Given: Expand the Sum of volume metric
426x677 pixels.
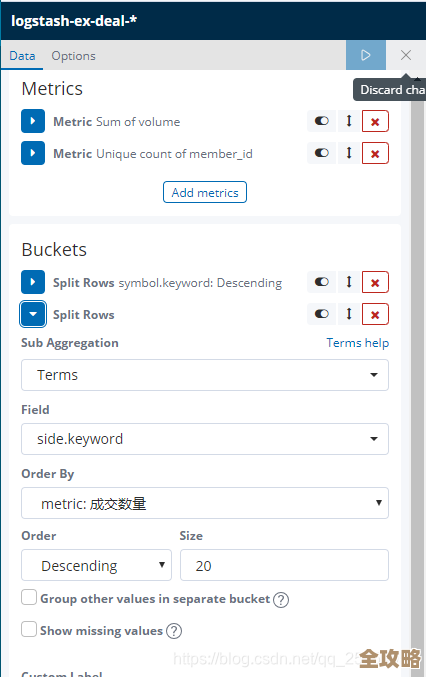Looking at the screenshot, I should (x=33, y=121).
